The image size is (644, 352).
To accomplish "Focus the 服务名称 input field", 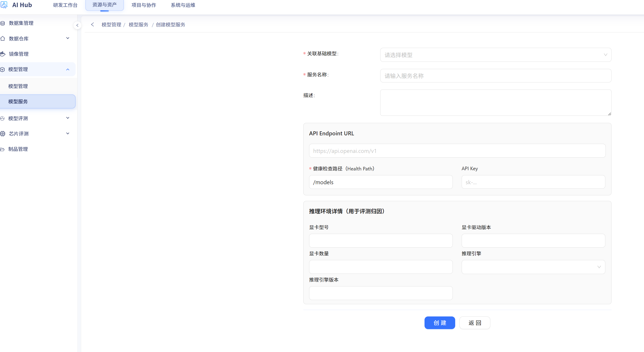I will pos(495,76).
